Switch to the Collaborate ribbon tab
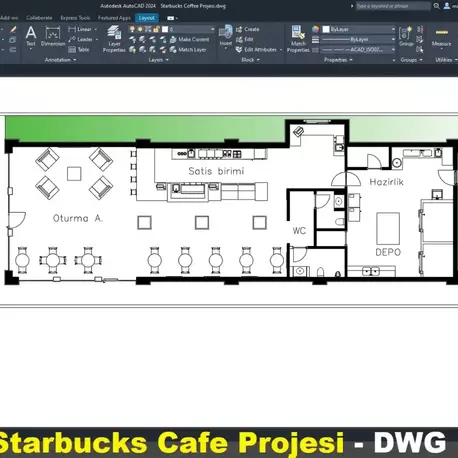The width and height of the screenshot is (458, 458). 39,18
